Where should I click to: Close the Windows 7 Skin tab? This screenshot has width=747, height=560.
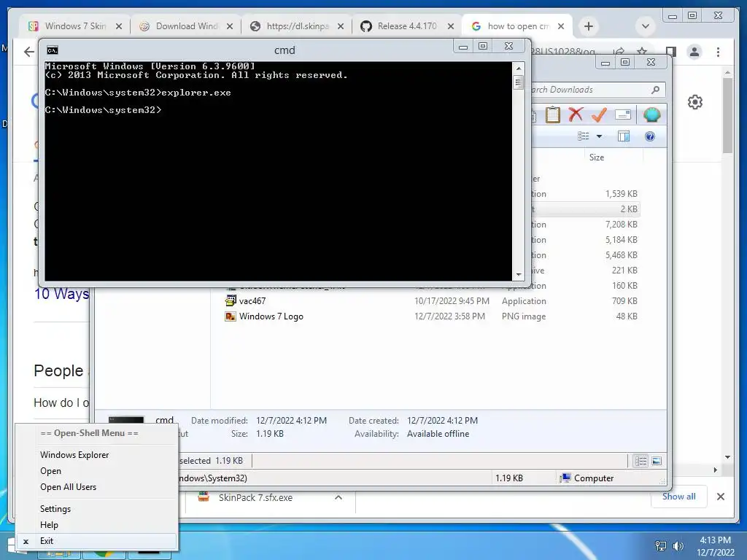coord(119,27)
